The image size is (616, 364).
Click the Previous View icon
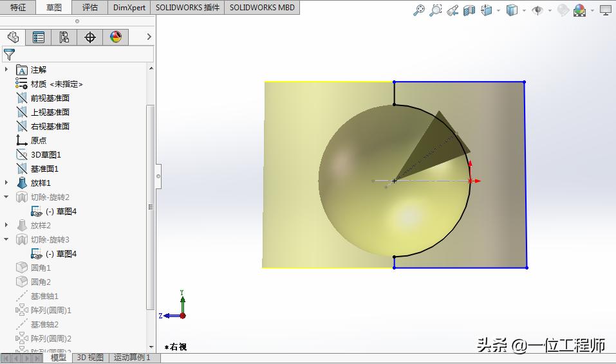pos(453,10)
